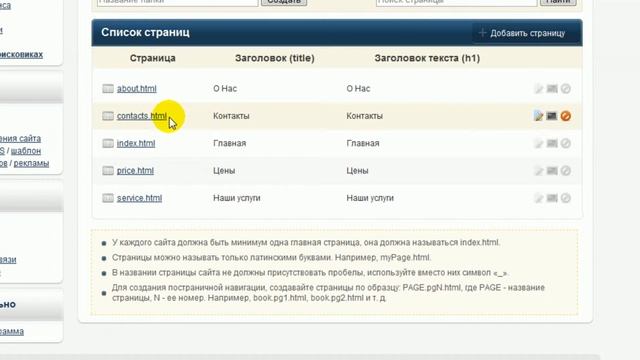Click the Добавить страницу button label

(527, 33)
